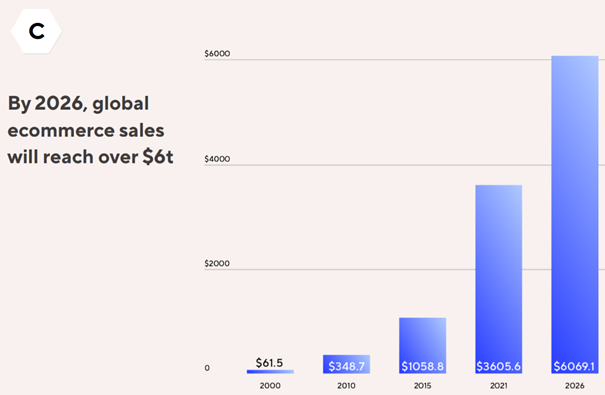Click the 2026 year label
Screen dimensions: 605x395
(x=575, y=385)
